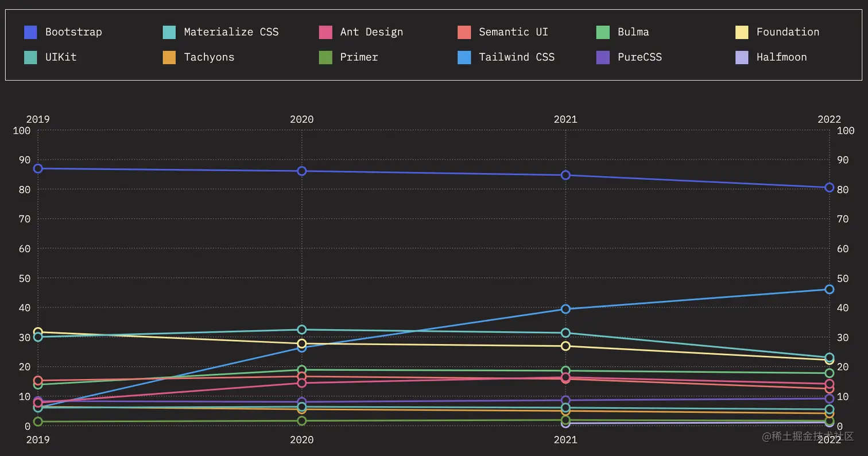Click the left axis 100 label

coord(22,130)
